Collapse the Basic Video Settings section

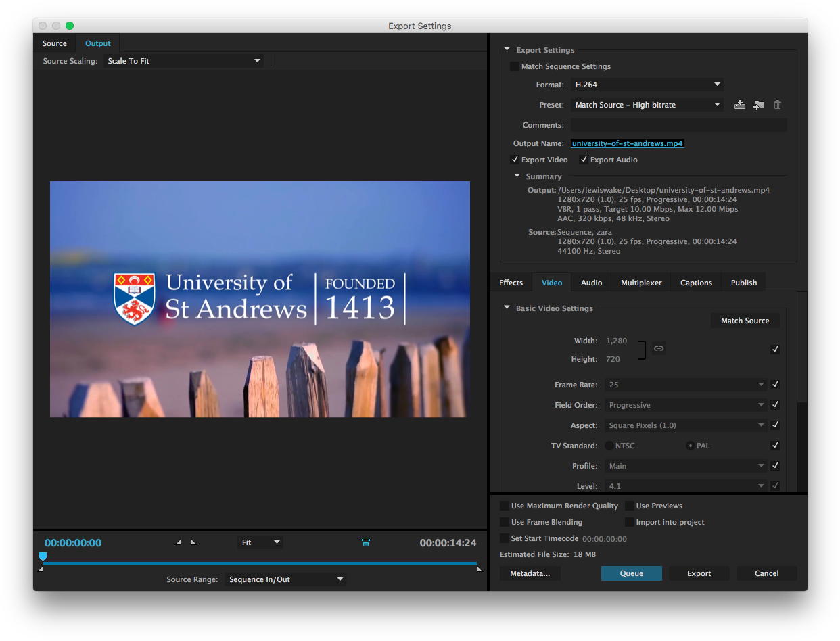click(x=507, y=308)
